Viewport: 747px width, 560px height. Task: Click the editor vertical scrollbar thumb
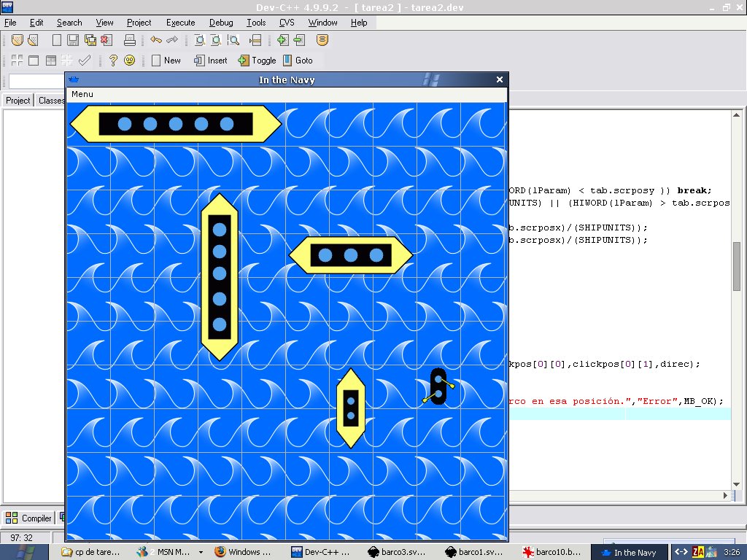click(x=737, y=266)
